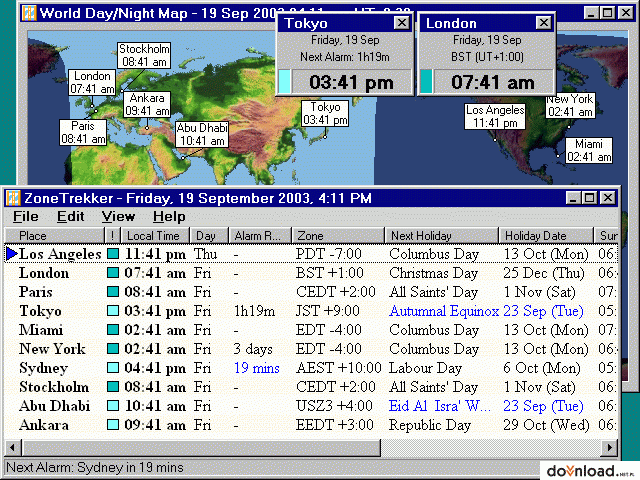Click the 'Eid Al Isra' W...' holiday entry
The height and width of the screenshot is (480, 640).
[x=440, y=406]
